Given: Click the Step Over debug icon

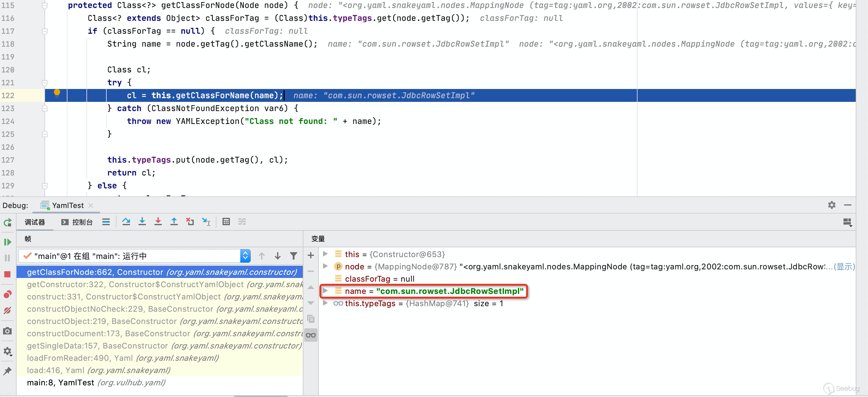Looking at the screenshot, I should point(126,222).
